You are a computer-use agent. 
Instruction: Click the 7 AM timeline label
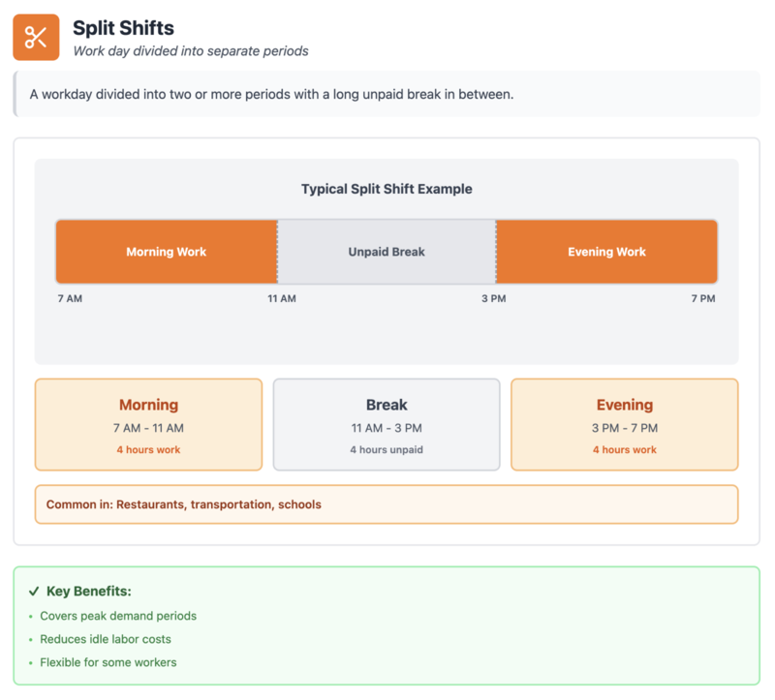[x=68, y=299]
